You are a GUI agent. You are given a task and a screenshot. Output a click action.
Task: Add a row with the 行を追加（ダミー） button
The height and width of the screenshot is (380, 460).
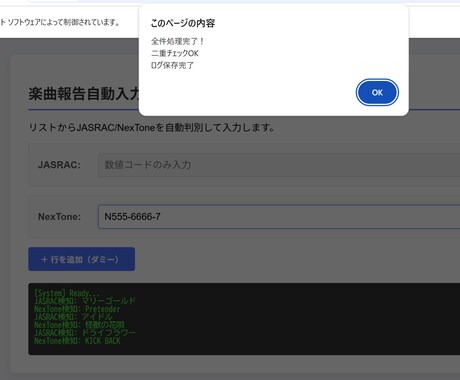(82, 259)
